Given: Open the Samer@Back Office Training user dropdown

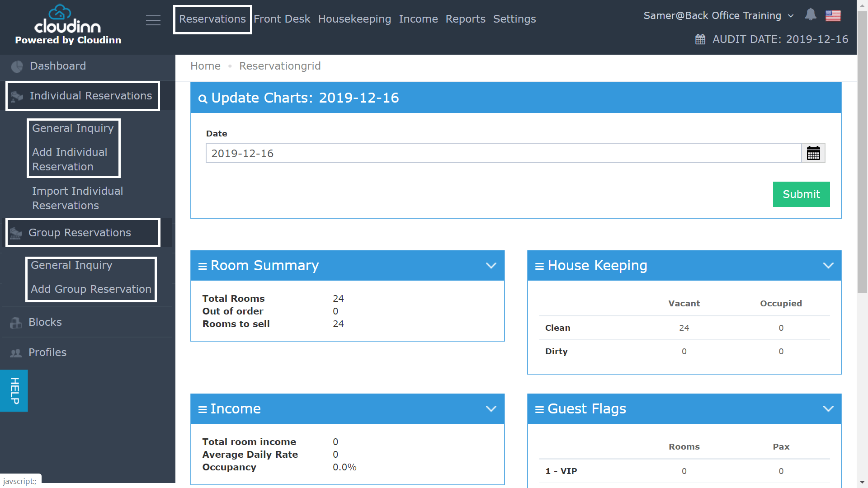Looking at the screenshot, I should [719, 16].
